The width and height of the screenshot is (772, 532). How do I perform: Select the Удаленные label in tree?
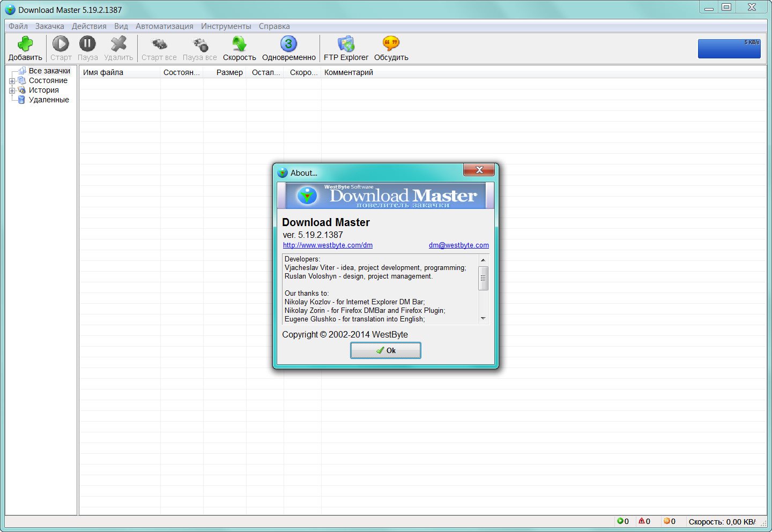click(49, 100)
